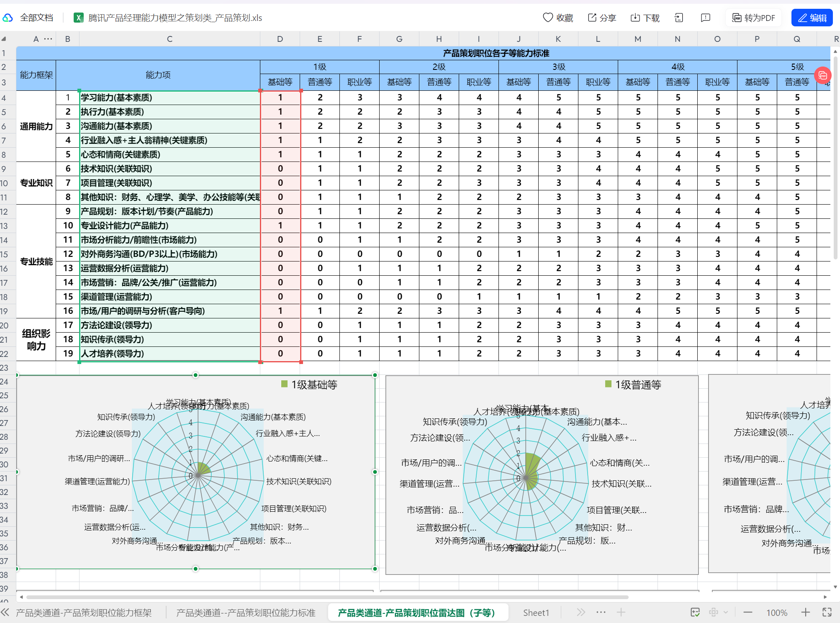Click the save-to-folder icon
Image resolution: width=840 pixels, height=623 pixels.
679,18
